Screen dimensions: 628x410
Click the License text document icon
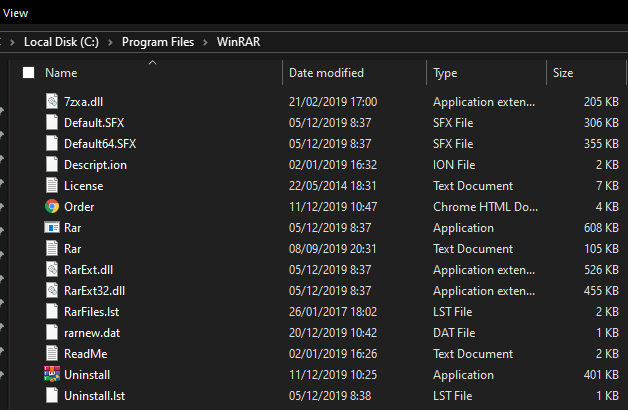(53, 185)
